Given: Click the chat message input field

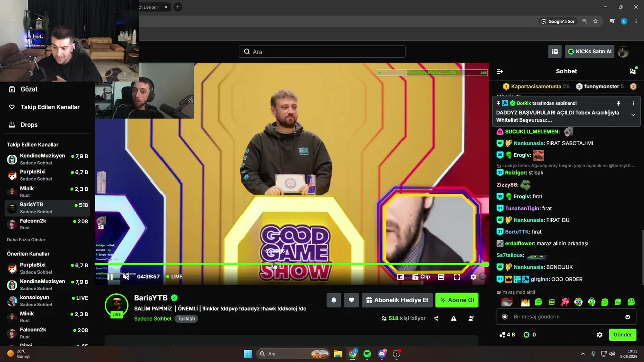Looking at the screenshot, I should [x=566, y=317].
